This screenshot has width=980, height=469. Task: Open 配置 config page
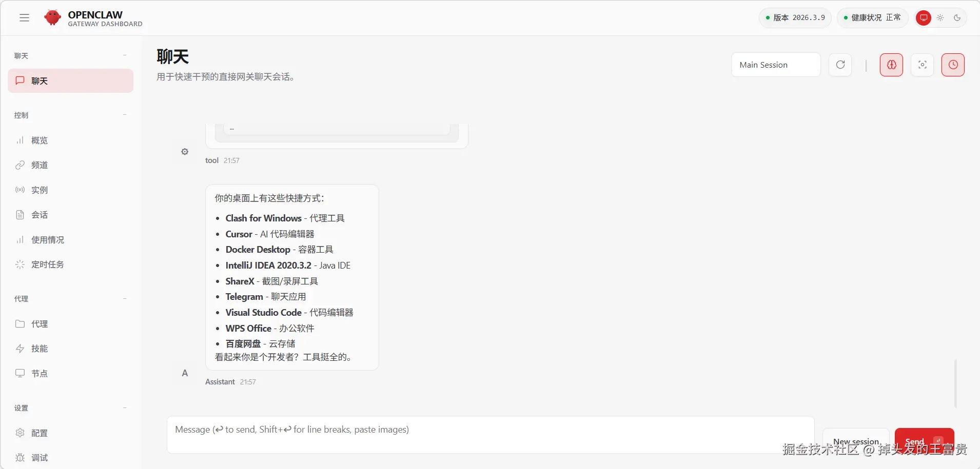[x=71, y=433]
